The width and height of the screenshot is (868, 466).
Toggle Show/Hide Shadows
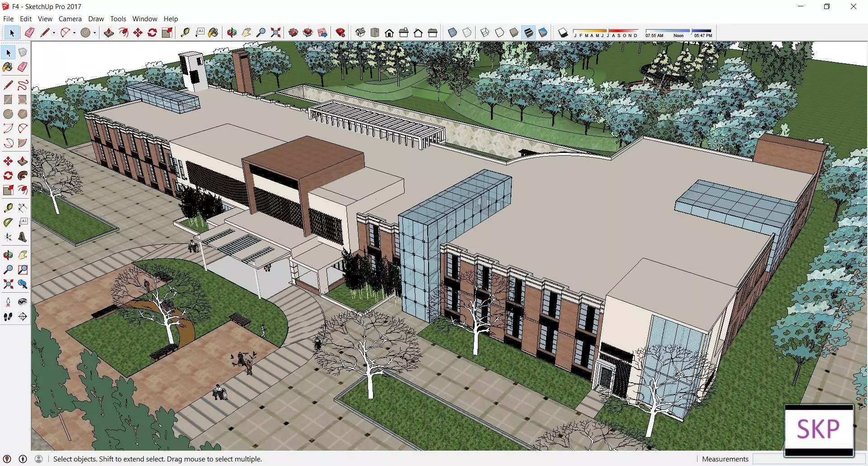coord(563,33)
